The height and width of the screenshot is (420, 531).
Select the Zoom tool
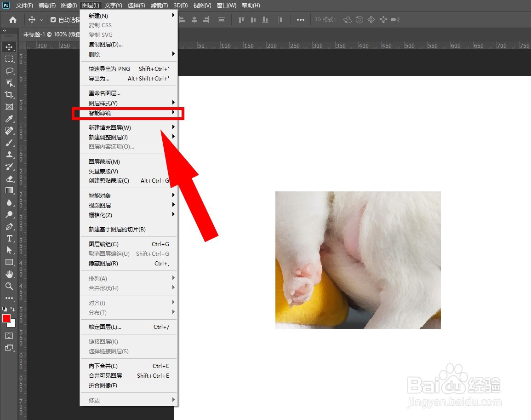coord(9,286)
